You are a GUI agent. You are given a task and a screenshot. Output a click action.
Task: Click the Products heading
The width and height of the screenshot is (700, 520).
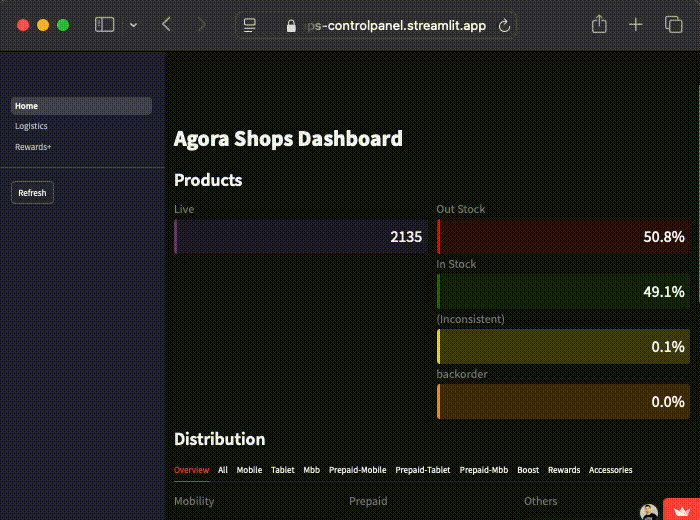click(208, 180)
